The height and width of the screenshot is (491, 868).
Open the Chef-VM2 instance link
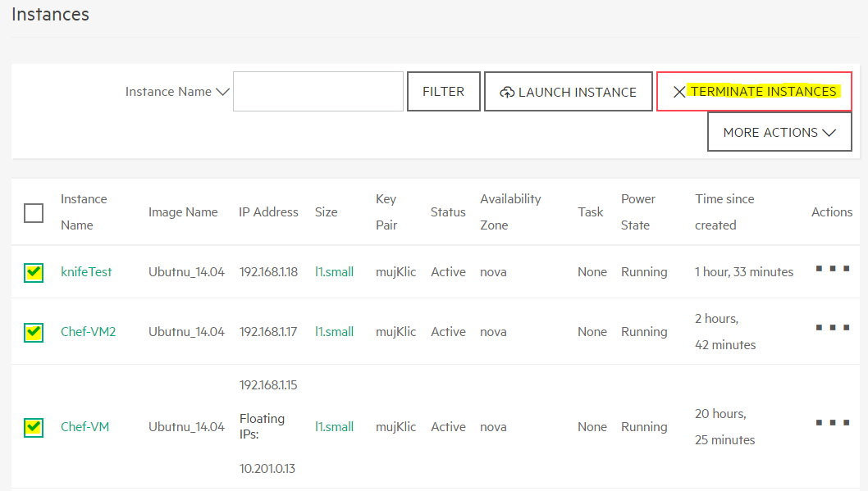[x=89, y=332]
